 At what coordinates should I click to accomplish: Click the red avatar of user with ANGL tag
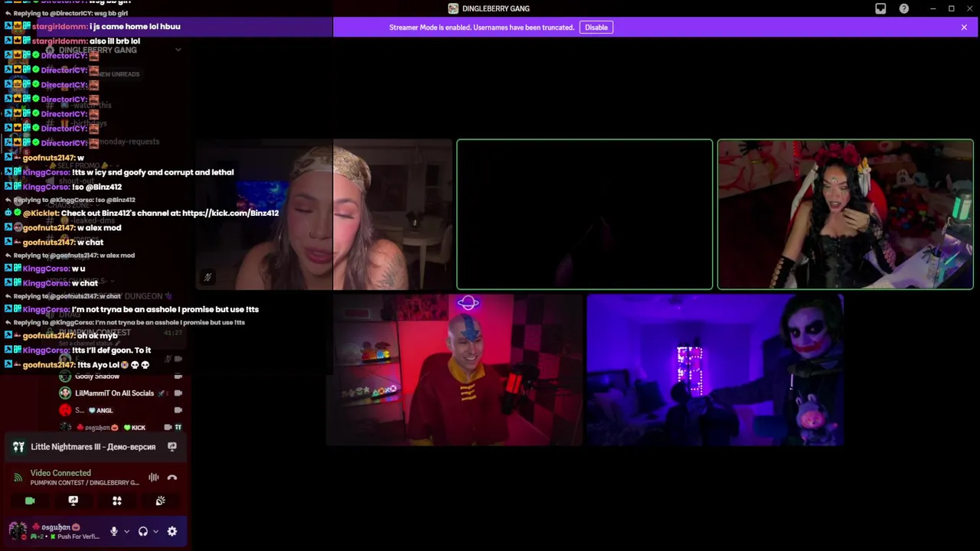65,410
